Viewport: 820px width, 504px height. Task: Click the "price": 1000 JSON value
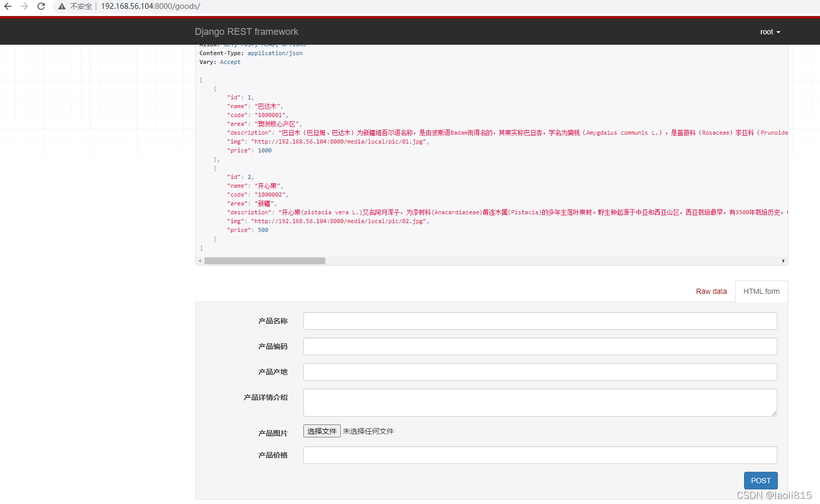[265, 150]
